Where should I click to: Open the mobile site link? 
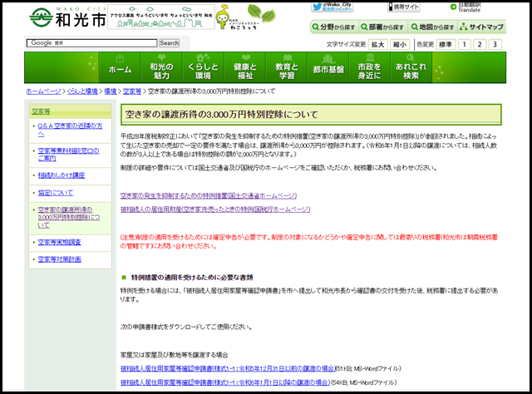pos(404,7)
